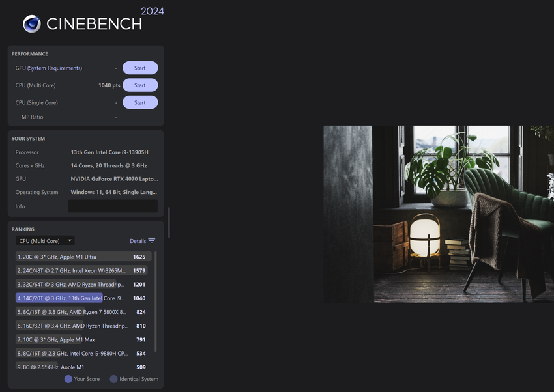Open the CPU (Multi Core) ranking dropdown
Screen dimensions: 554x392
point(45,241)
